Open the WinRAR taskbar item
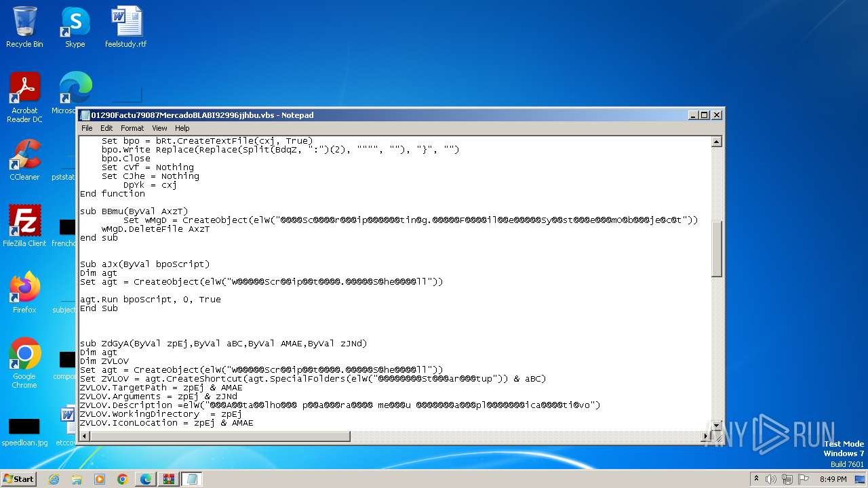868x488 pixels. point(168,479)
